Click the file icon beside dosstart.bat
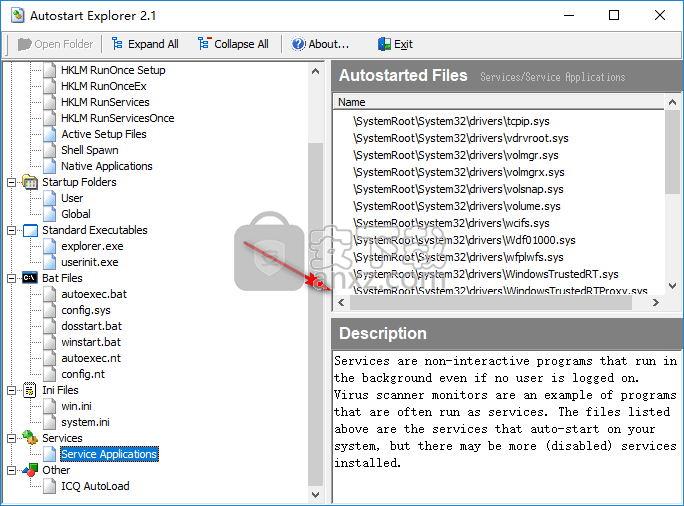 [x=50, y=326]
